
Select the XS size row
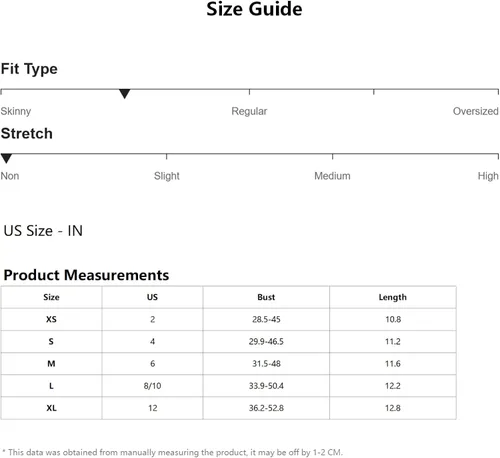click(228, 319)
